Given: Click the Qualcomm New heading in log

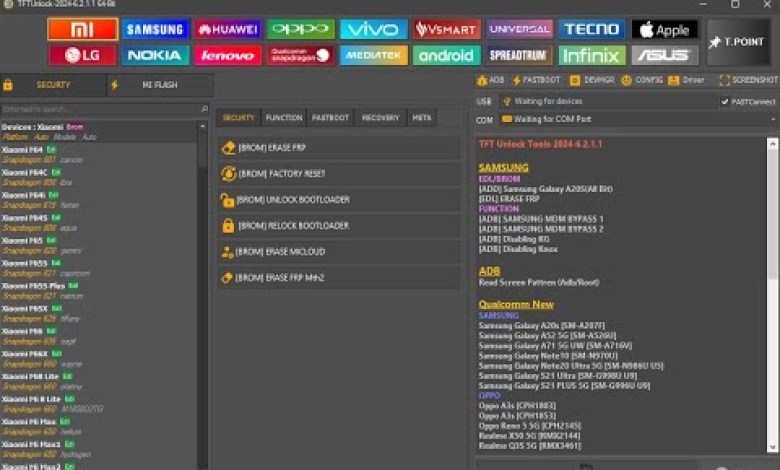Looking at the screenshot, I should click(x=516, y=304).
